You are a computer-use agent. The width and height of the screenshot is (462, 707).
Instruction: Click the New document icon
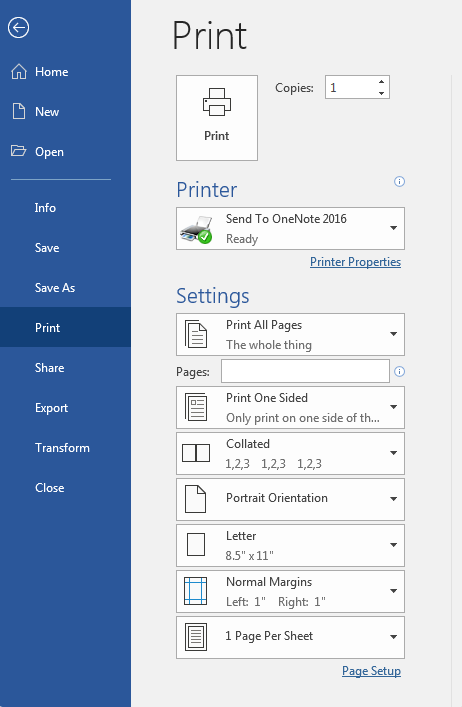coord(19,111)
